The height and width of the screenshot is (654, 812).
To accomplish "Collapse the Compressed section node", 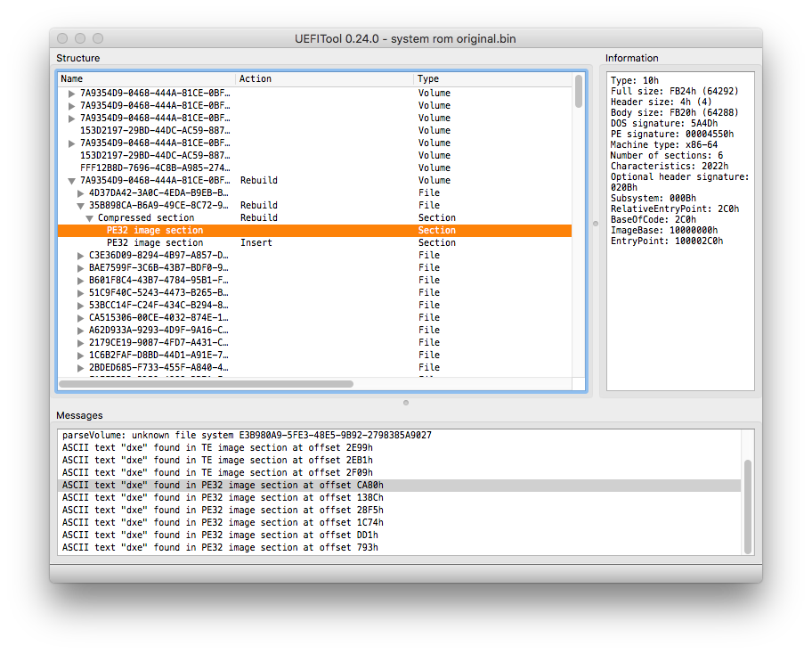I will (x=90, y=218).
